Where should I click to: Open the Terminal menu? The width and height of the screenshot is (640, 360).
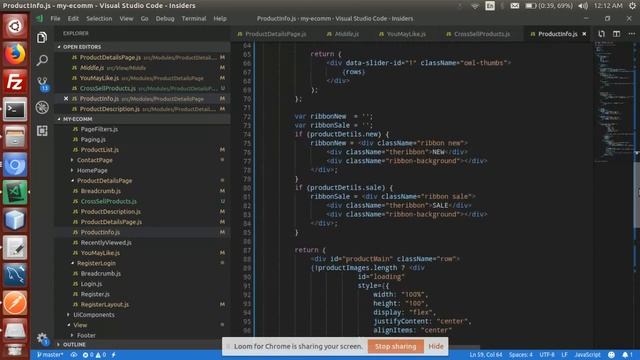pos(194,18)
